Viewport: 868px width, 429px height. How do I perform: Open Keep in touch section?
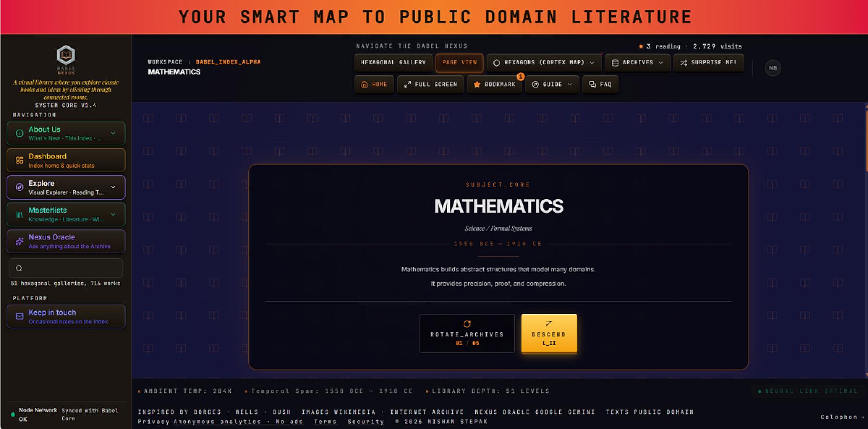pos(66,317)
